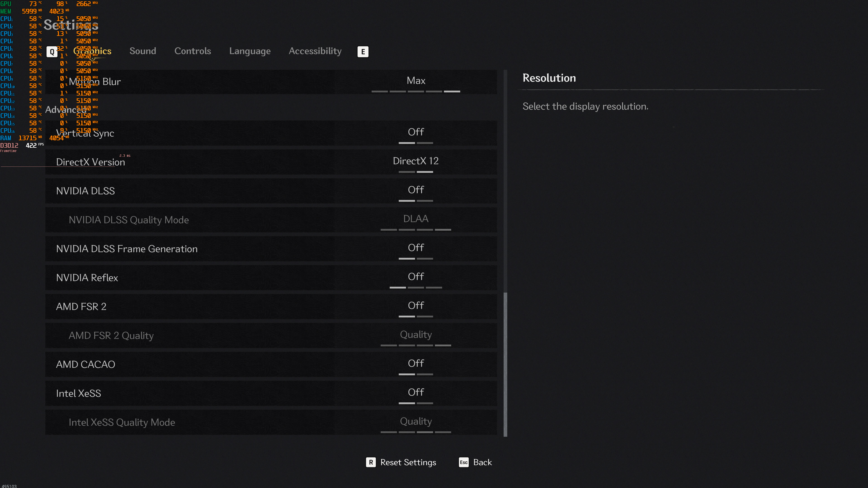Click the R key icon near Reset Settings
The image size is (868, 488).
(371, 462)
